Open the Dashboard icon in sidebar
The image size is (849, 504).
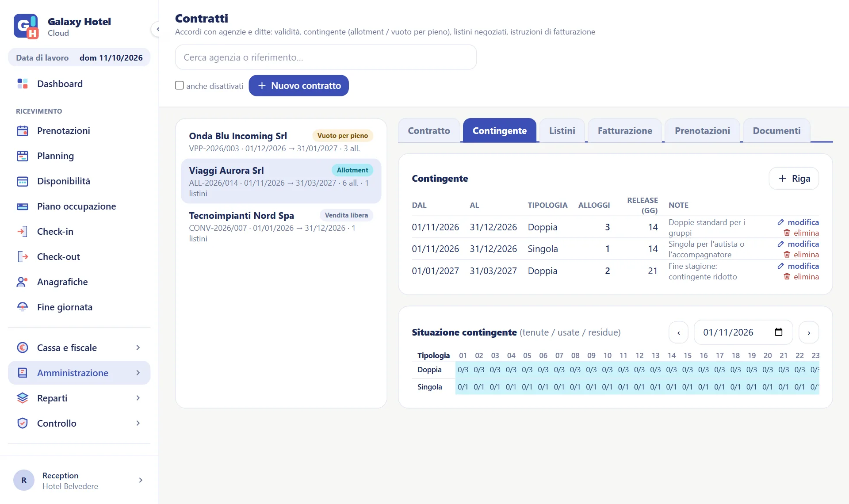click(x=23, y=84)
